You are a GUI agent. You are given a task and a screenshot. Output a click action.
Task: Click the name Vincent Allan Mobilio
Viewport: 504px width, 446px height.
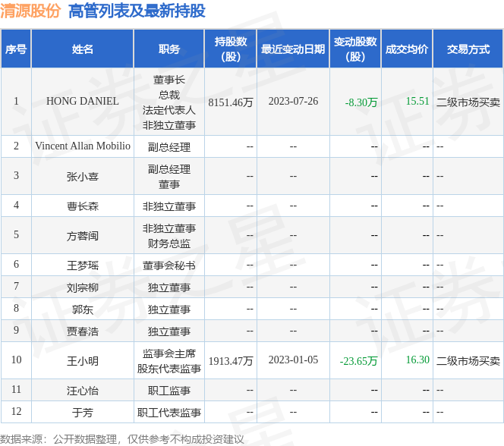coord(83,146)
